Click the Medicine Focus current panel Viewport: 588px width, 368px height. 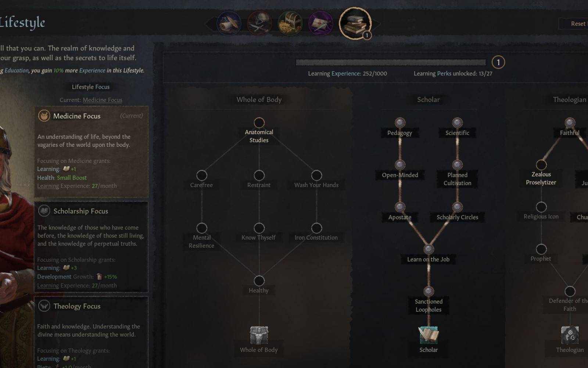(x=91, y=152)
